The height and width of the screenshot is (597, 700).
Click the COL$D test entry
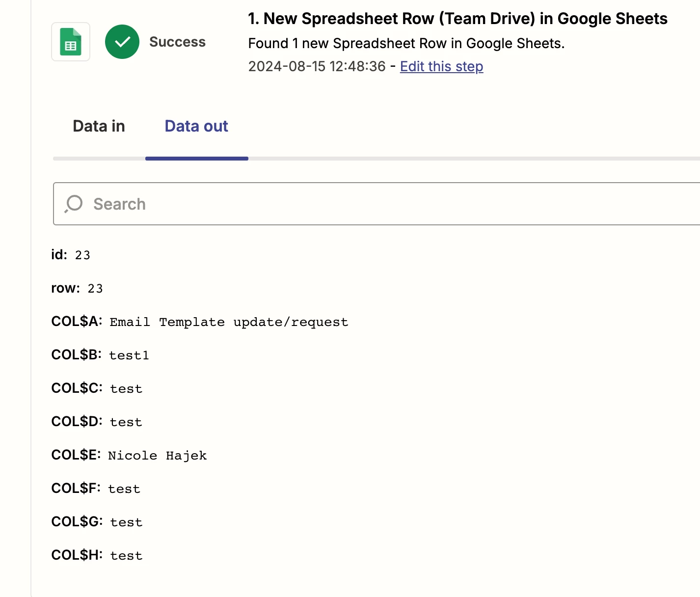[x=97, y=422]
